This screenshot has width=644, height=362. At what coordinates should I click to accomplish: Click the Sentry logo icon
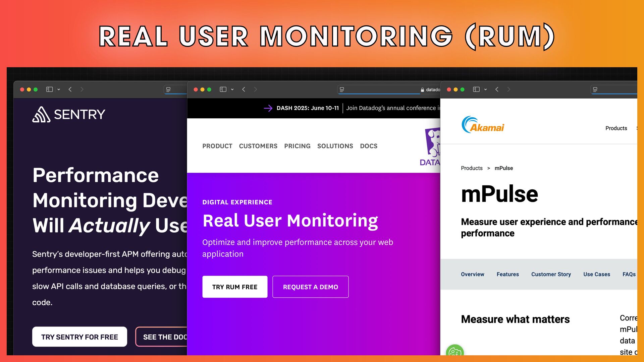click(41, 115)
